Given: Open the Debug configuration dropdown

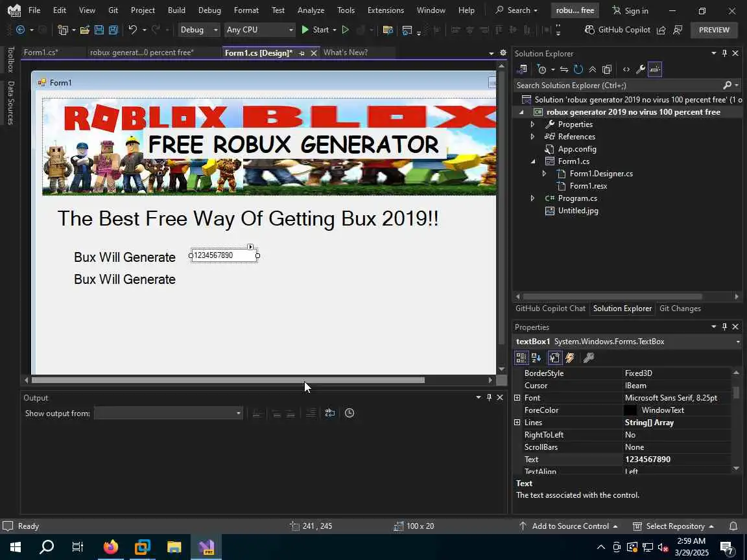Looking at the screenshot, I should tap(199, 30).
